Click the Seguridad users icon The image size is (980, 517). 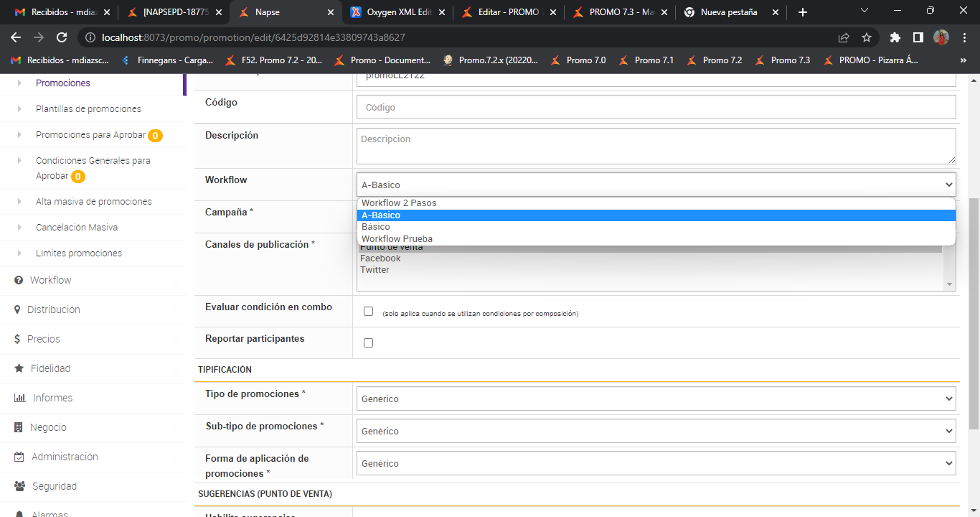click(20, 486)
